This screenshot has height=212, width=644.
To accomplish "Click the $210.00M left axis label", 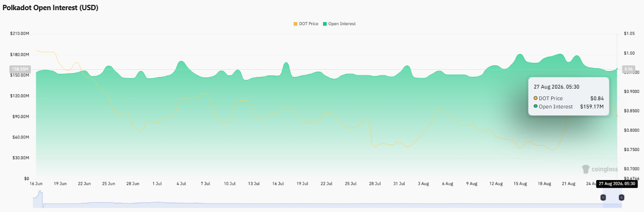I will pyautogui.click(x=20, y=34).
